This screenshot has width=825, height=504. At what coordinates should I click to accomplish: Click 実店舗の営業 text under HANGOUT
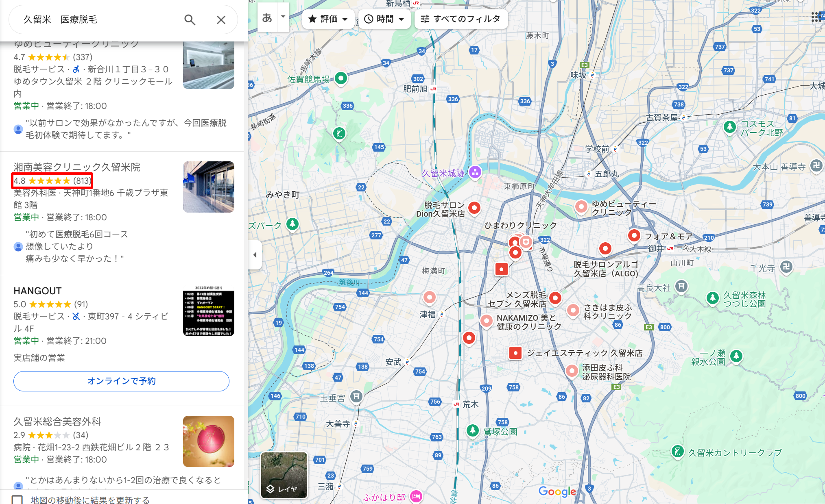39,358
